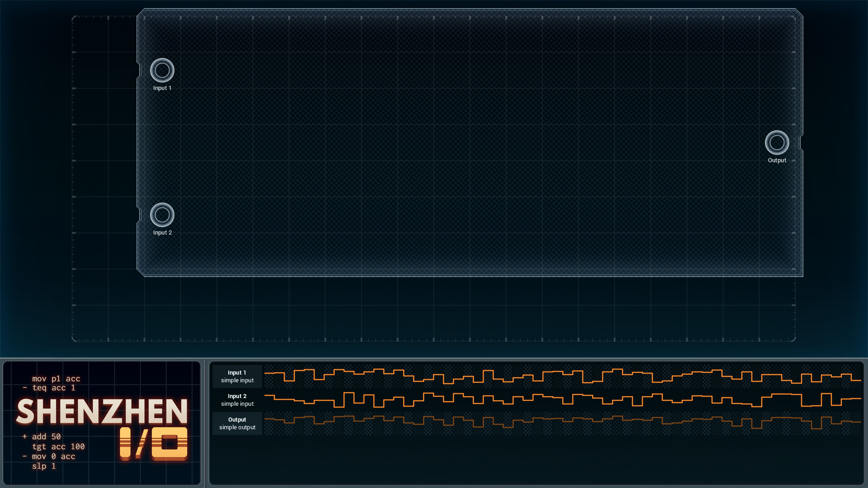
Task: Click the Input 1 signal waveform
Action: 563,376
